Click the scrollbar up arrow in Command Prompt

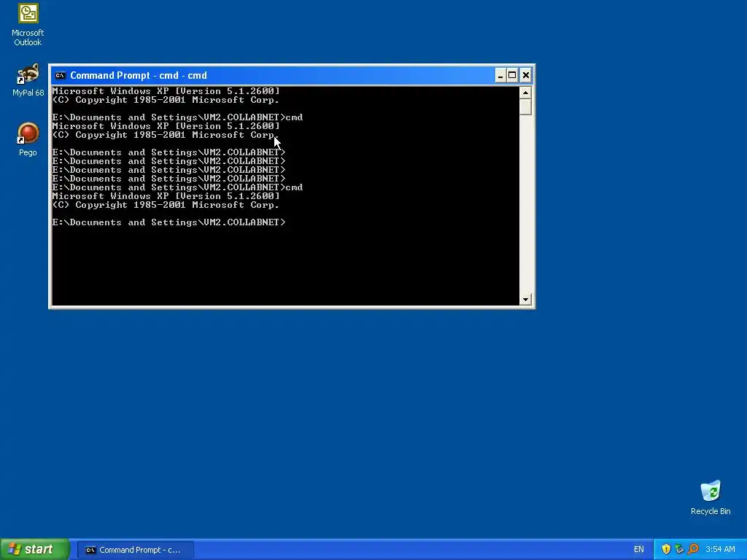(525, 93)
